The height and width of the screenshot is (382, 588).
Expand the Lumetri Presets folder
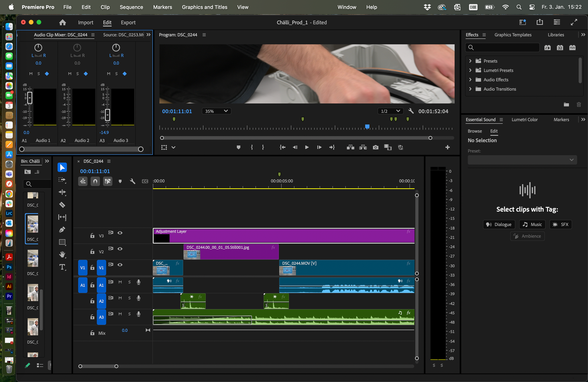click(x=470, y=70)
